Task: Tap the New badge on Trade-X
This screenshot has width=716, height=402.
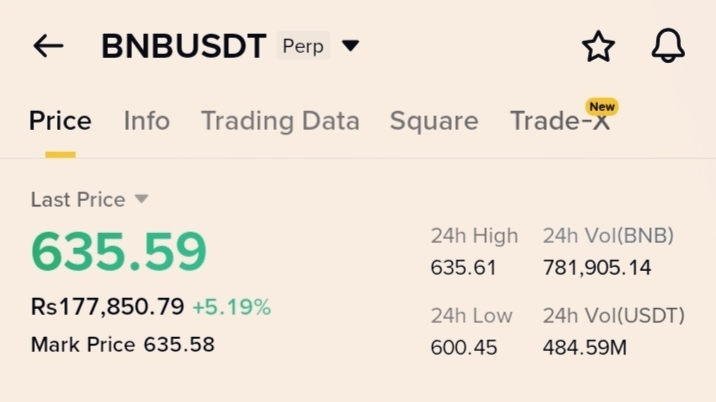Action: pos(602,106)
